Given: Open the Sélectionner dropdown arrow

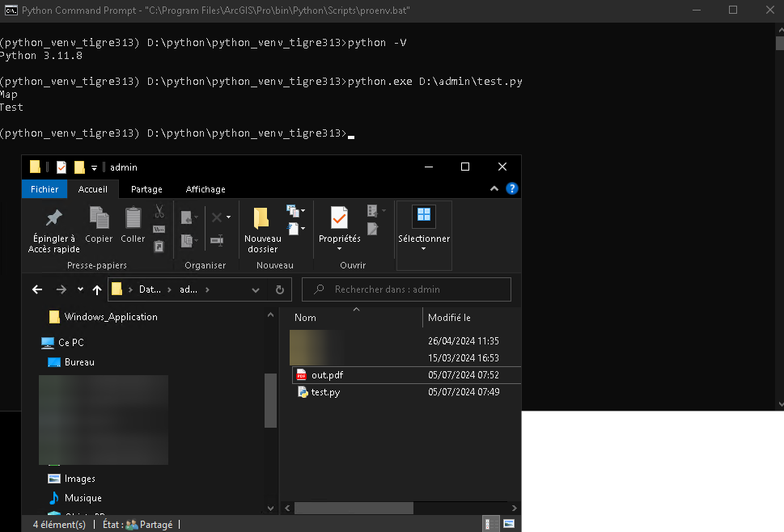Looking at the screenshot, I should [x=423, y=249].
